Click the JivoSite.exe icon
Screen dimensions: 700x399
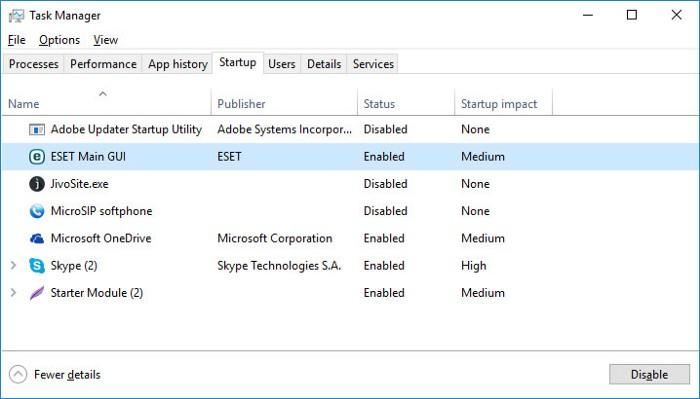tap(37, 184)
